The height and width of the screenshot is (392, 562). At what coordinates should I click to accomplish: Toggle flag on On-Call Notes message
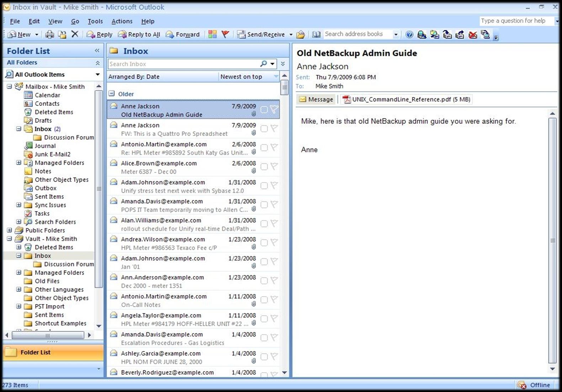274,299
